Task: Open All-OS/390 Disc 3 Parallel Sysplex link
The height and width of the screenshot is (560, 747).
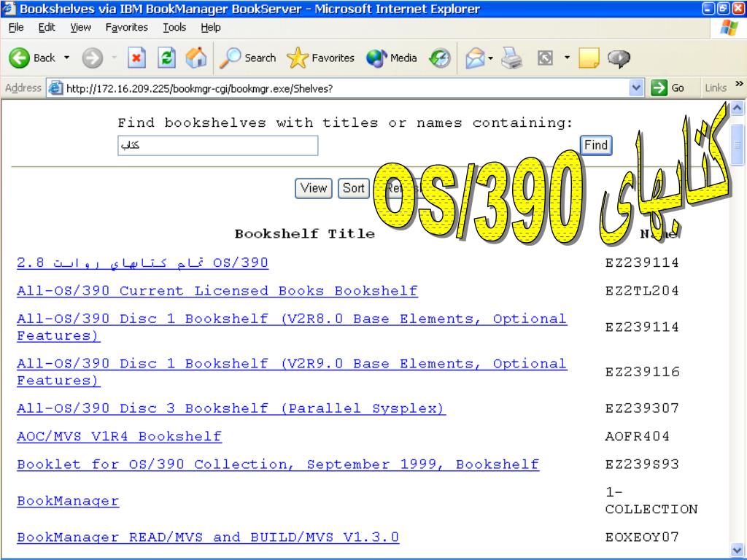Action: pyautogui.click(x=231, y=408)
